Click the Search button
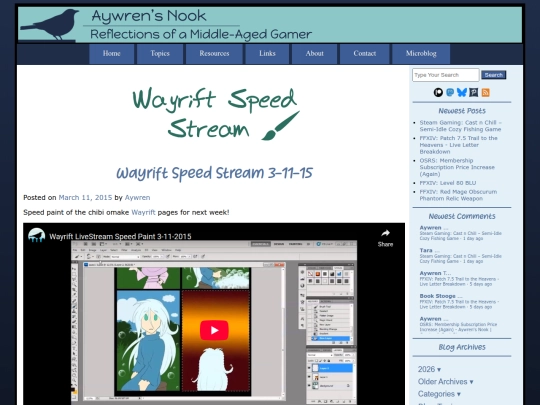Screen dimensions: 540x405 click(494, 75)
